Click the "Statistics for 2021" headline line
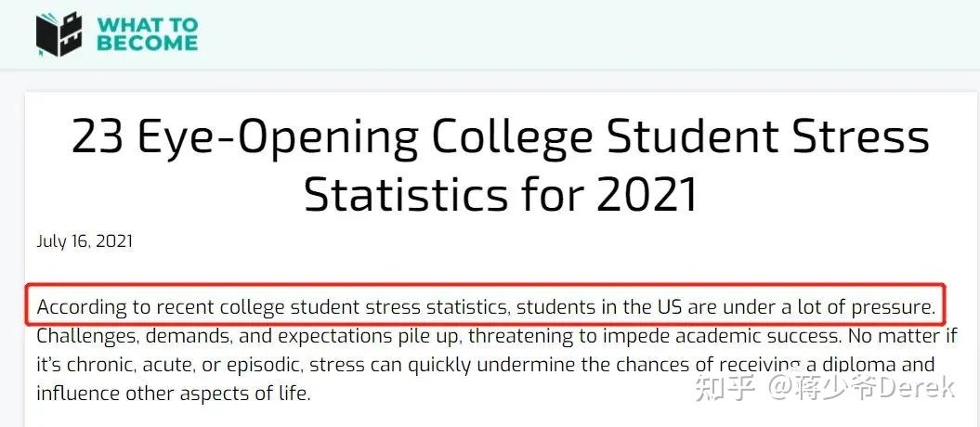 500,194
